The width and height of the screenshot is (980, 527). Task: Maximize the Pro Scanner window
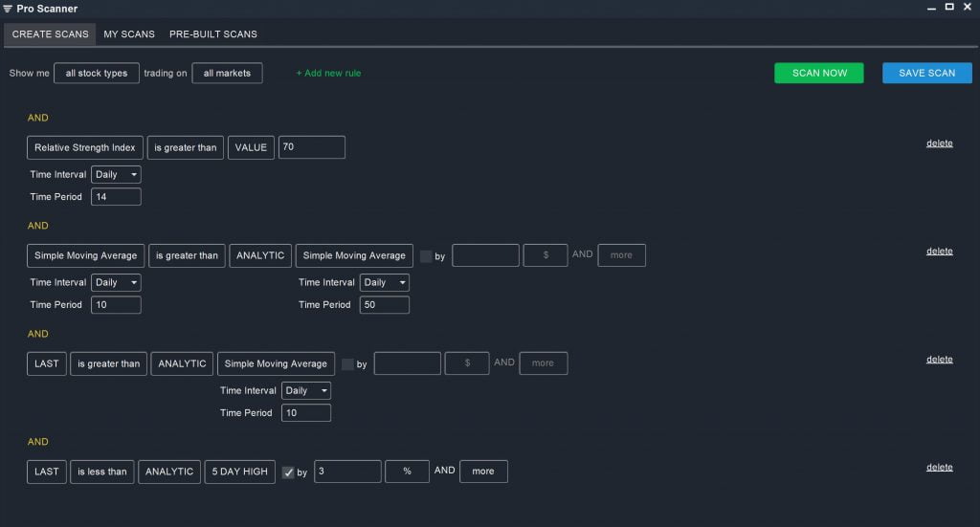point(949,8)
